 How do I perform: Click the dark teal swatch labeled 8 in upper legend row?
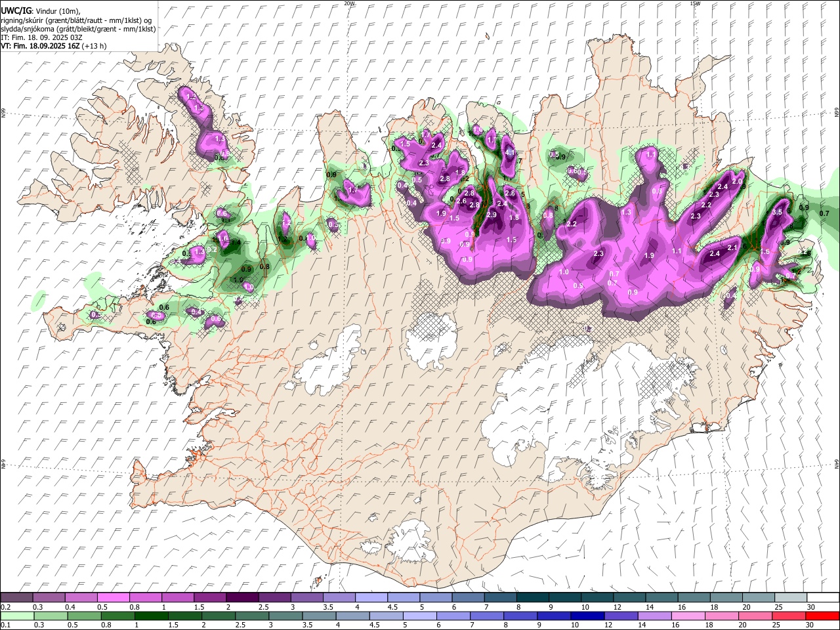(532, 598)
